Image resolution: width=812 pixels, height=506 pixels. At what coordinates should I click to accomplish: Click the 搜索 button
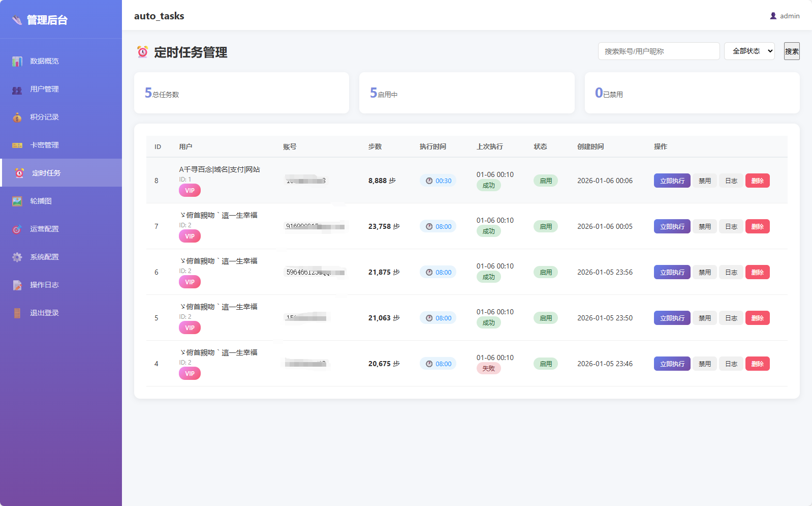tap(792, 51)
